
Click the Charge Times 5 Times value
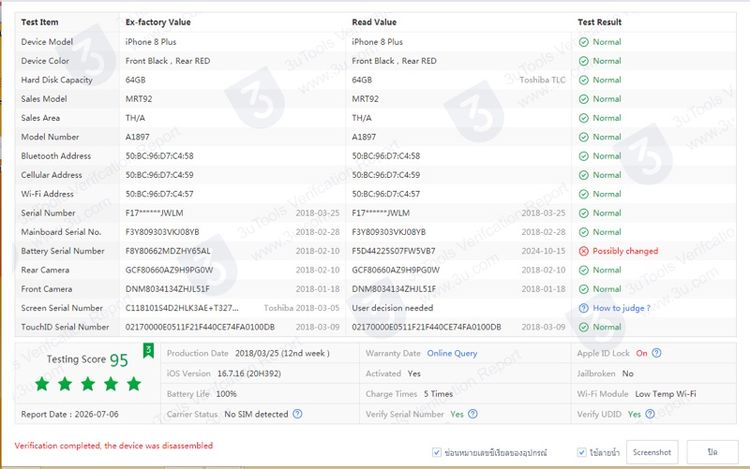438,394
